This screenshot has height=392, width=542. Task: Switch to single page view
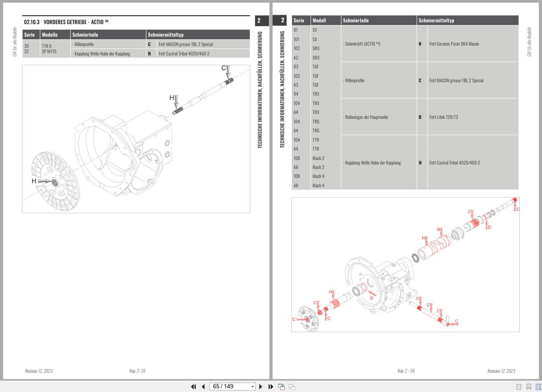pyautogui.click(x=519, y=387)
